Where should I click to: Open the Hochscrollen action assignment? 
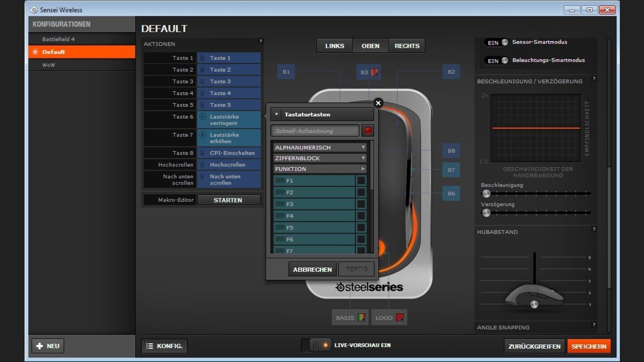(x=229, y=164)
